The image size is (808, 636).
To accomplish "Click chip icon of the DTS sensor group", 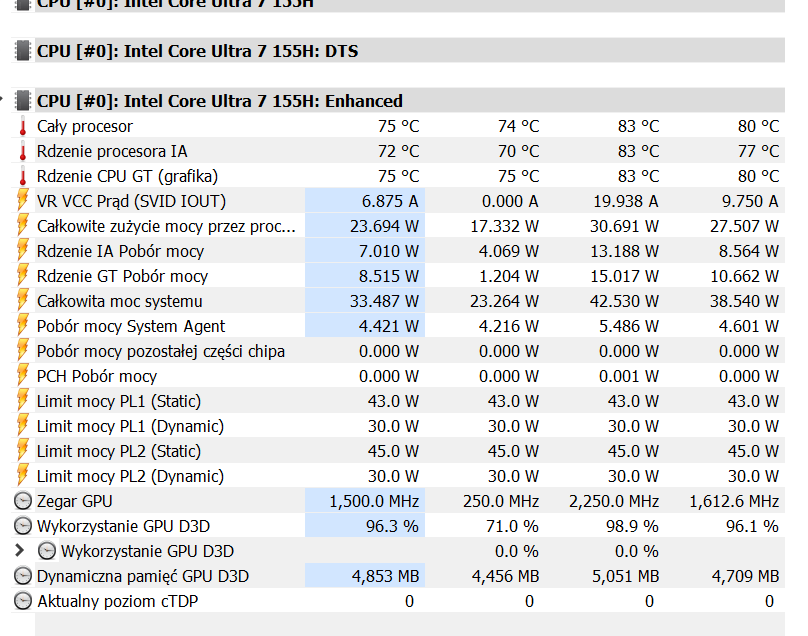I will [x=22, y=51].
